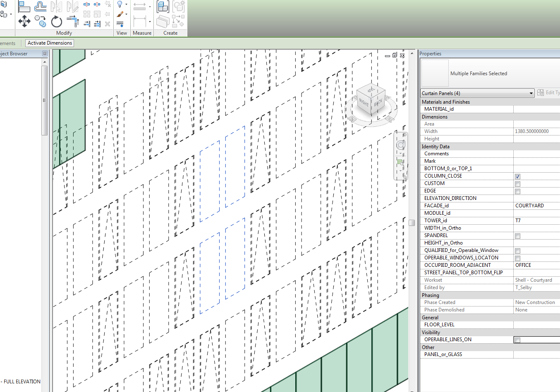This screenshot has width=560, height=392.
Task: Click the TOWER_id value T7
Action: point(536,220)
